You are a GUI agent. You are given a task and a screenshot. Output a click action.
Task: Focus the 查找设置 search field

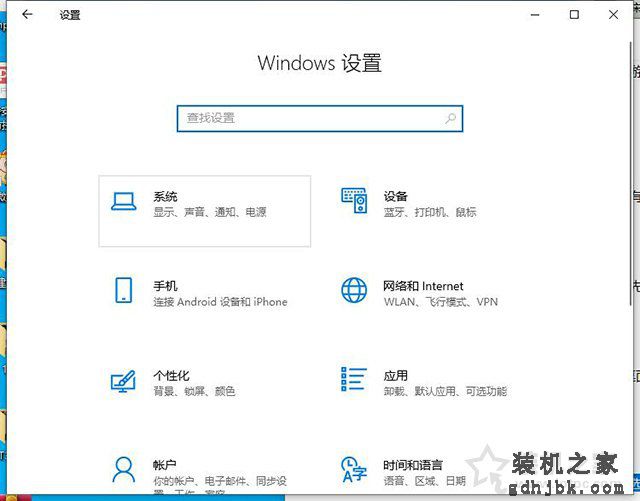[x=320, y=119]
